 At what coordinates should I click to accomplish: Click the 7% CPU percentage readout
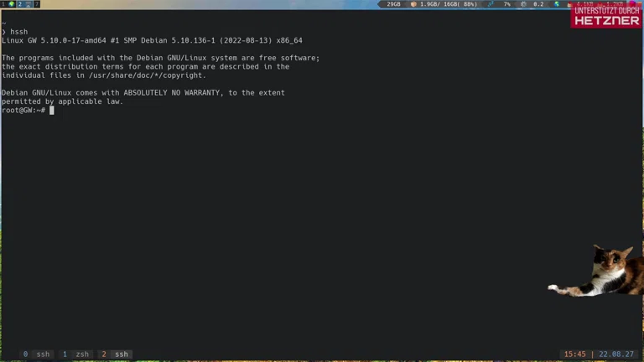[506, 4]
